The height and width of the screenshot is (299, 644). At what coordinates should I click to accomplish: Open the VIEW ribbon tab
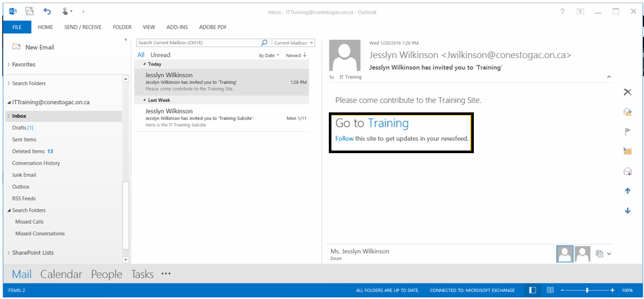pyautogui.click(x=149, y=27)
